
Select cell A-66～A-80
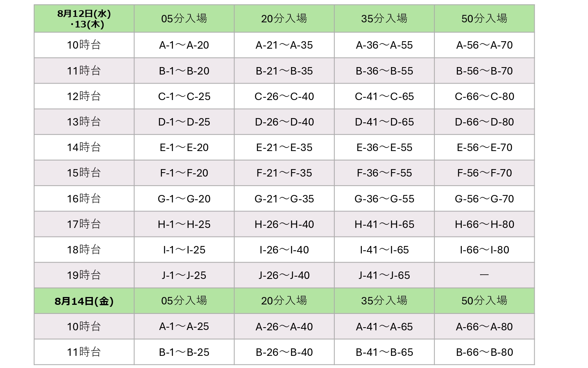coord(484,326)
